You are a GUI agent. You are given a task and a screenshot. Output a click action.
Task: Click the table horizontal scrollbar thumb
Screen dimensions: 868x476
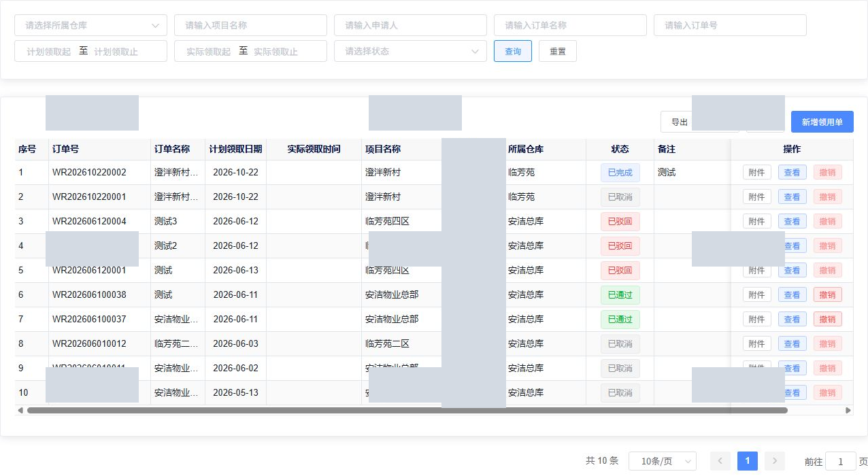pos(407,411)
